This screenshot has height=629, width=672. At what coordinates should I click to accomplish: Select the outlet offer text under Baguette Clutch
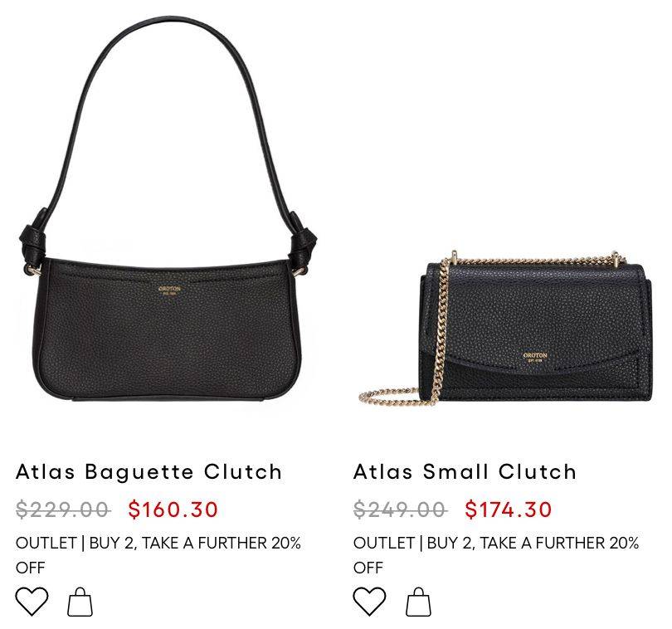(158, 555)
